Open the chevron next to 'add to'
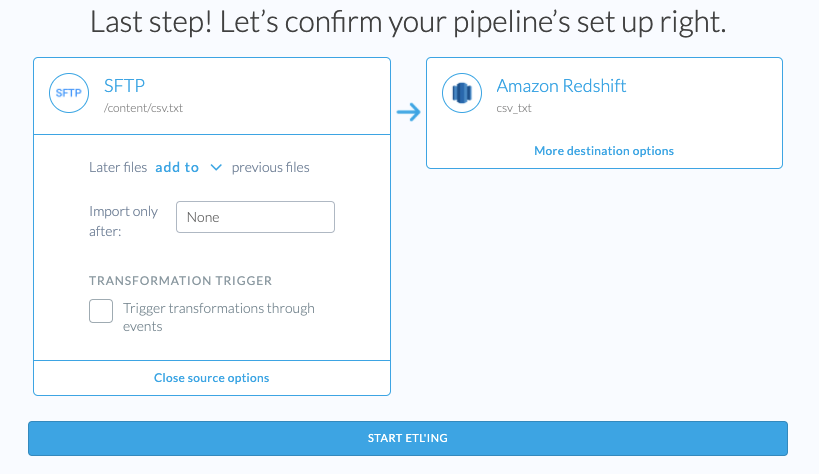 click(x=216, y=168)
